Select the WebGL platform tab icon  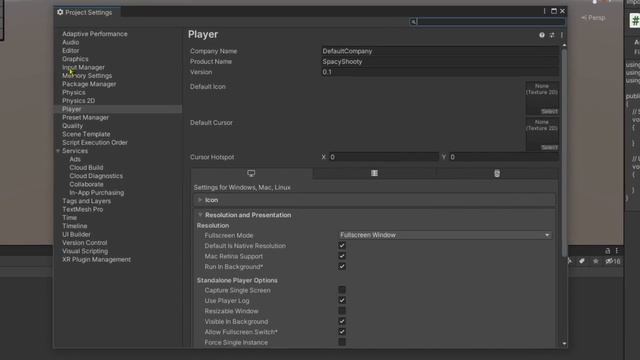pyautogui.click(x=497, y=173)
